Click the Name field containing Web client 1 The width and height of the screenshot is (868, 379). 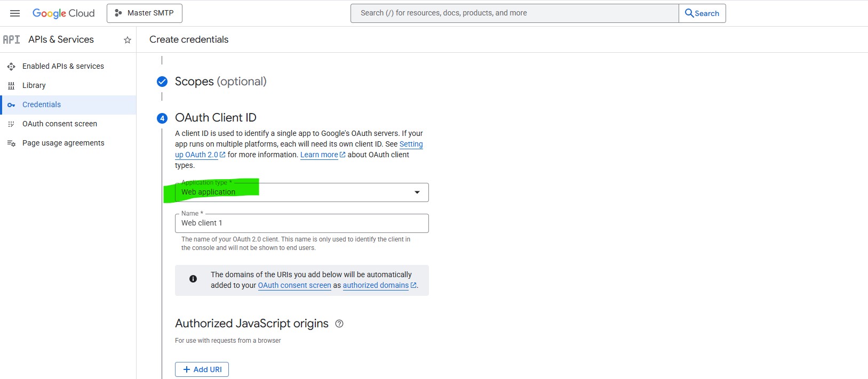301,223
